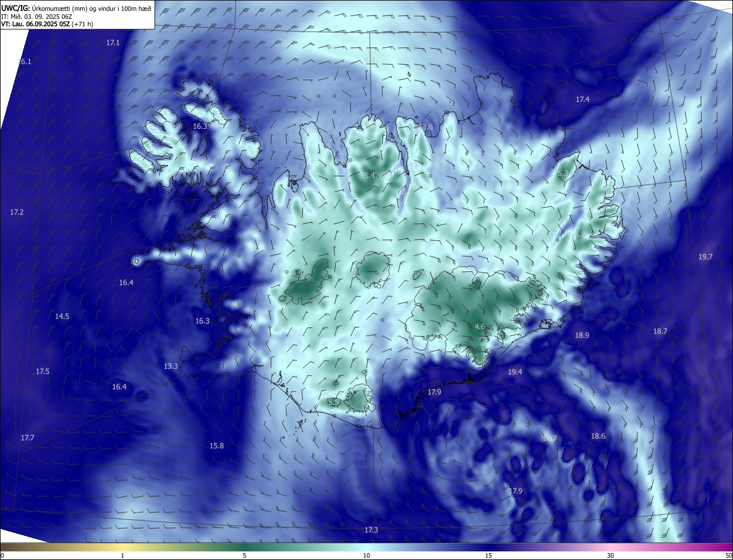Click the 17.3 value label

click(371, 530)
